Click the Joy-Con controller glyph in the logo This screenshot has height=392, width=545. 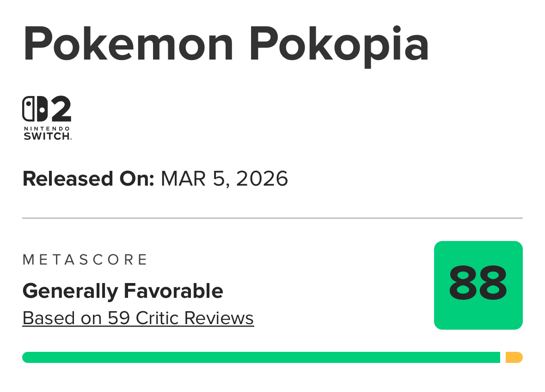click(35, 109)
